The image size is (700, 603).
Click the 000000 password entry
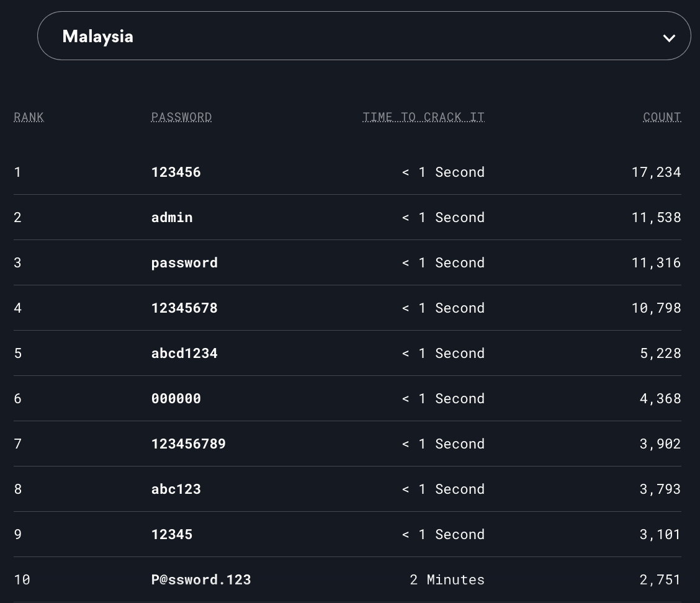pos(176,398)
